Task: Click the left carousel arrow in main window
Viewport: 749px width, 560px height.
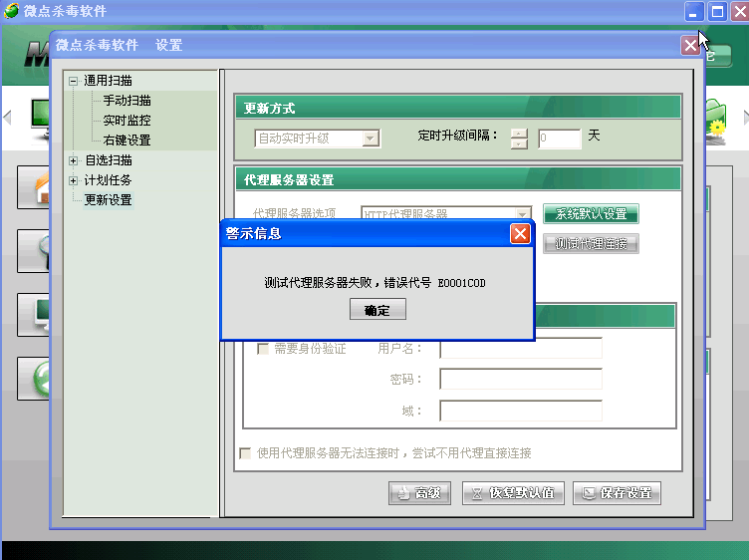Action: 7,117
